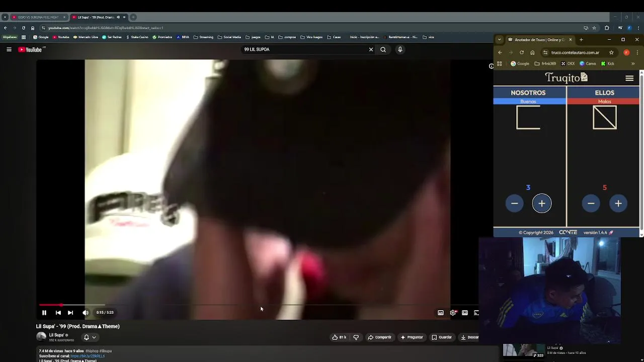Open the bit.ly link in description

tap(88, 356)
